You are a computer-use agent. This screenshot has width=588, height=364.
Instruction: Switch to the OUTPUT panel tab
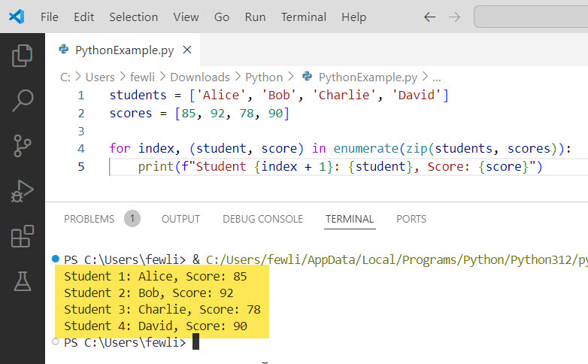180,219
